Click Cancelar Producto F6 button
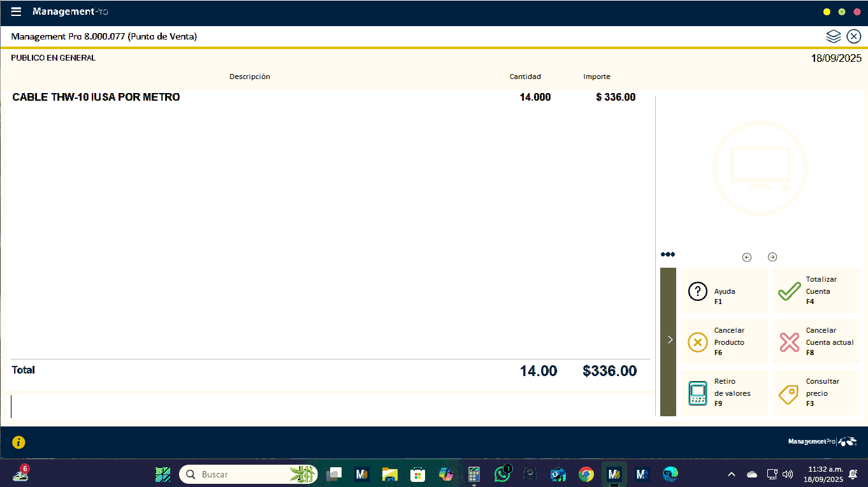The width and height of the screenshot is (868, 487). [724, 342]
